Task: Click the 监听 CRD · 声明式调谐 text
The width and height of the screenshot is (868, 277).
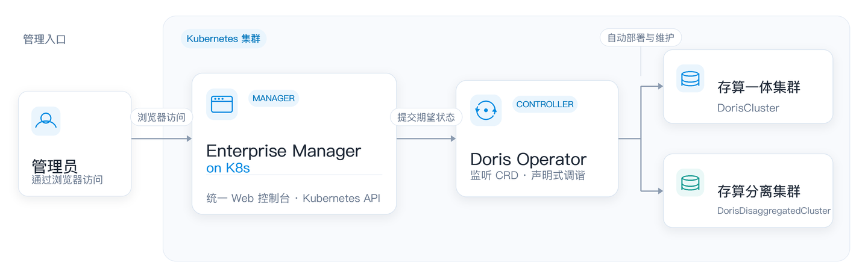Action: click(x=527, y=176)
